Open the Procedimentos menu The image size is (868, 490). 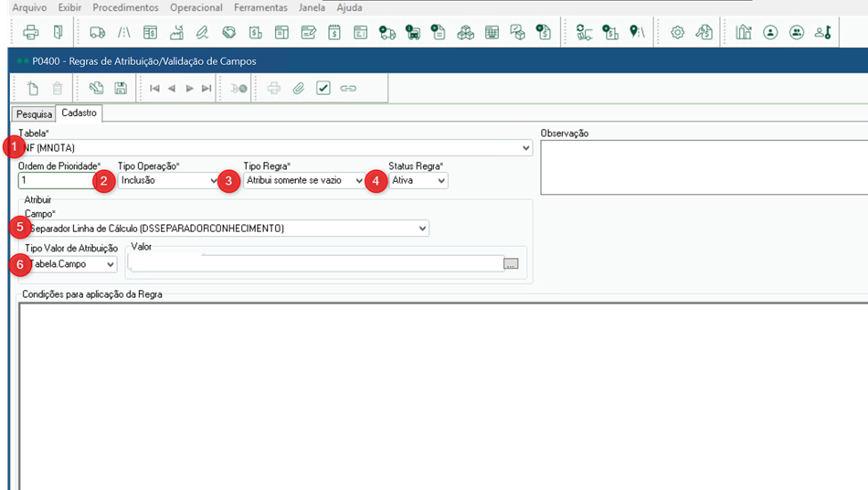126,7
